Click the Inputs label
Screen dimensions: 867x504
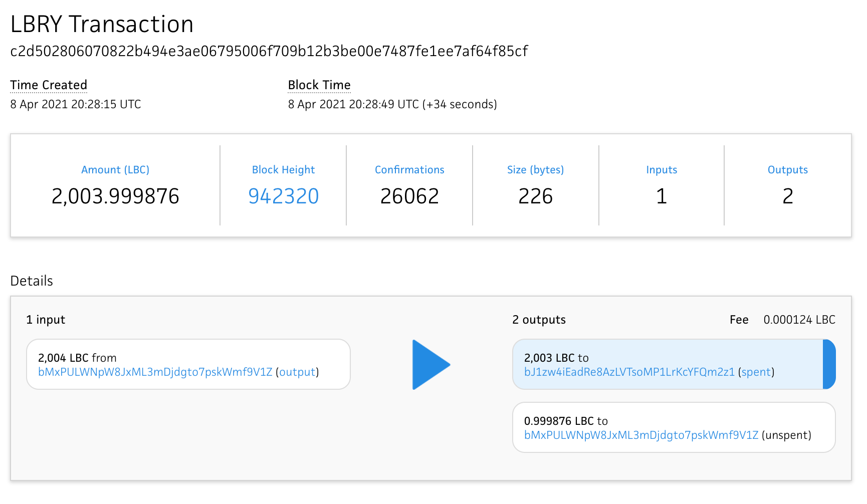click(662, 170)
